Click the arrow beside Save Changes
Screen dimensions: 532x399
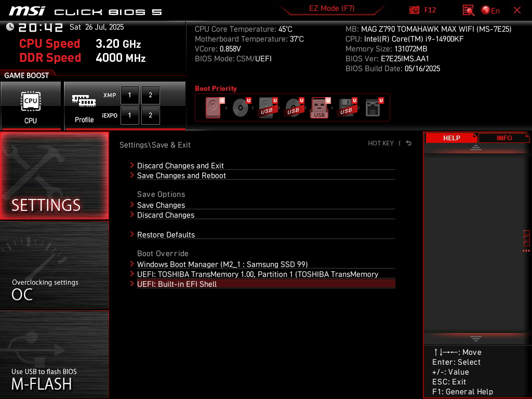coord(132,205)
